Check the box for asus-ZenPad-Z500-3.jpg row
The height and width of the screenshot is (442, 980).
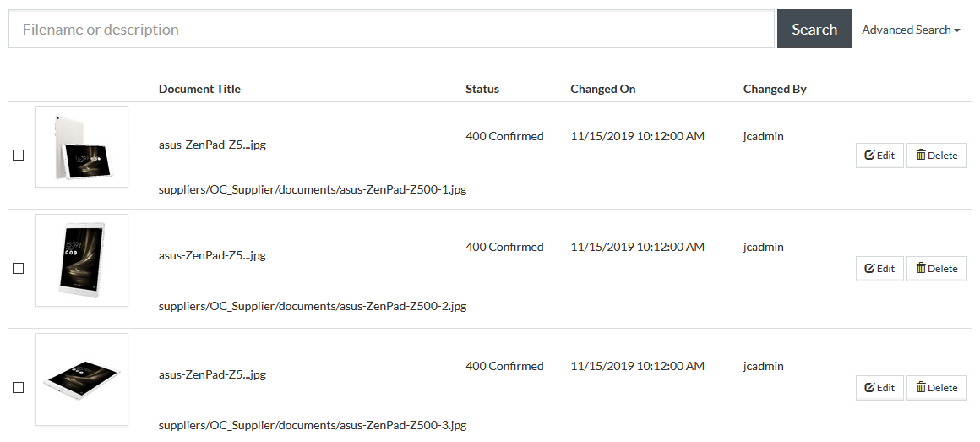18,388
